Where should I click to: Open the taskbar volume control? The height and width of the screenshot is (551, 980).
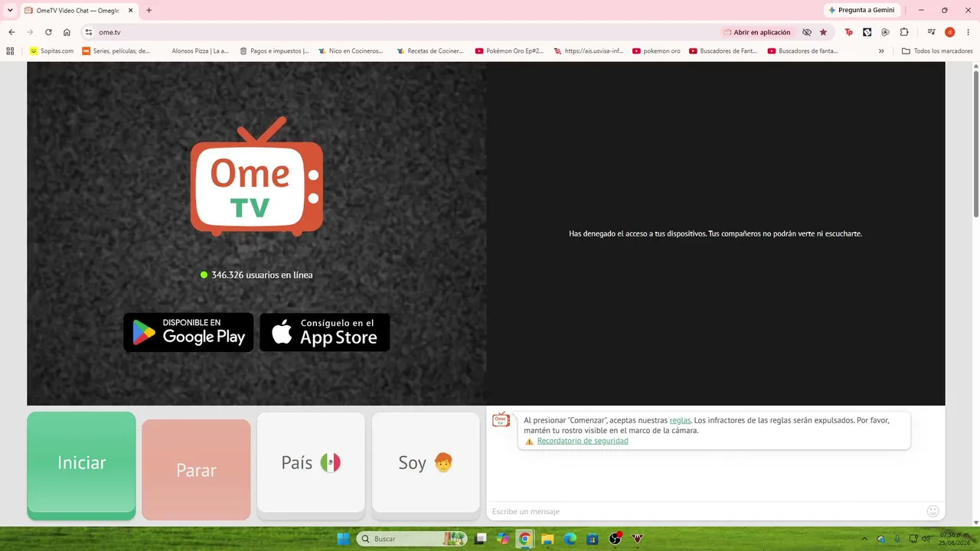click(926, 539)
